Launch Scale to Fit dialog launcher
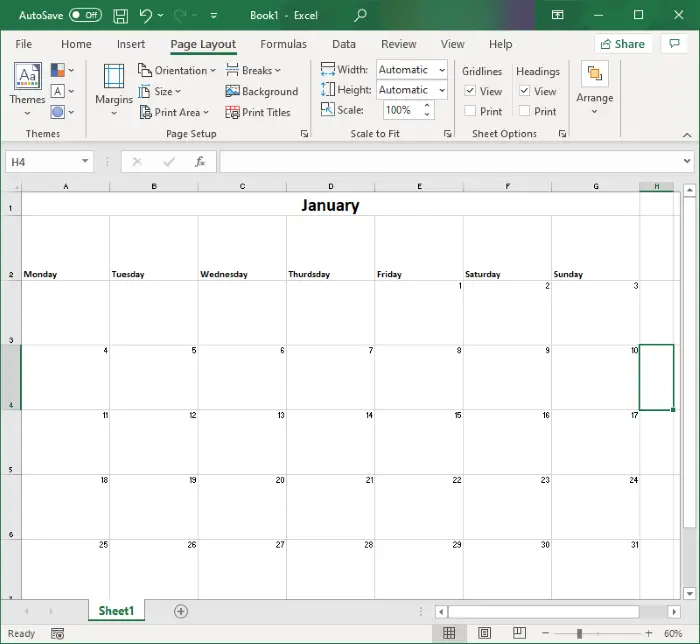Viewport: 700px width, 644px height. pos(447,134)
